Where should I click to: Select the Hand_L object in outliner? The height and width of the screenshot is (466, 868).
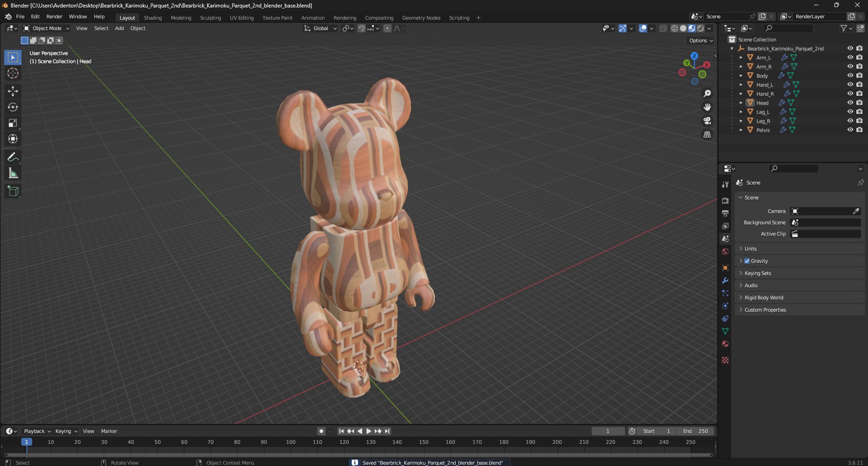pos(764,85)
